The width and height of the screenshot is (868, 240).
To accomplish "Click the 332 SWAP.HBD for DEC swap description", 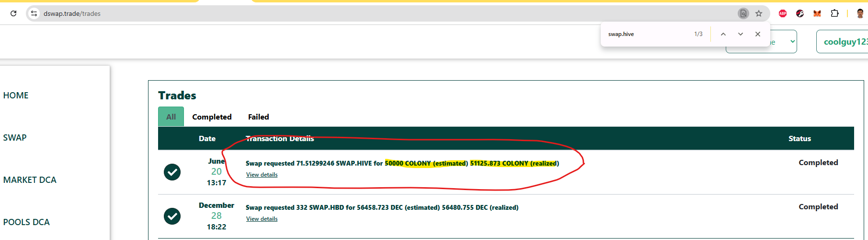I will pyautogui.click(x=382, y=207).
